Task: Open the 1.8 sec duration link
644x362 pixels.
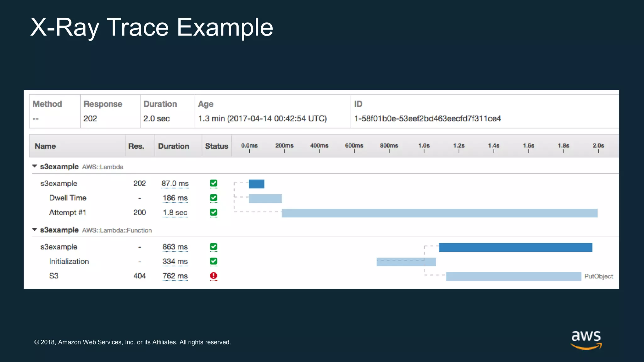Action: point(175,213)
